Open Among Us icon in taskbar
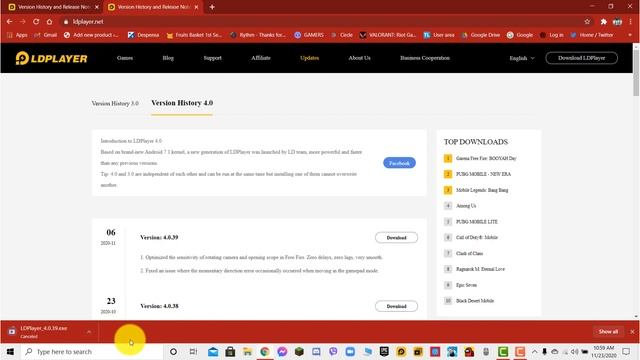This screenshot has width=640, height=360. (469, 352)
